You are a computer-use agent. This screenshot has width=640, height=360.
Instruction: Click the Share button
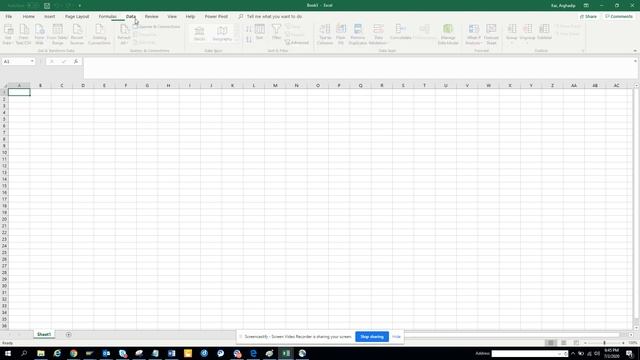tap(589, 16)
